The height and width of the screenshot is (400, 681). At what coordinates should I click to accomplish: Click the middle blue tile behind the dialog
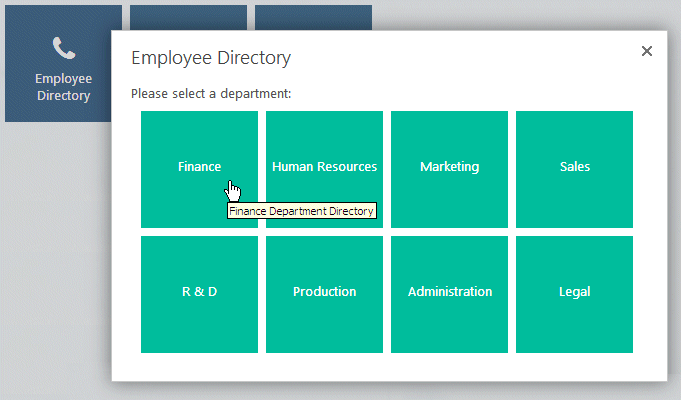pos(188,17)
